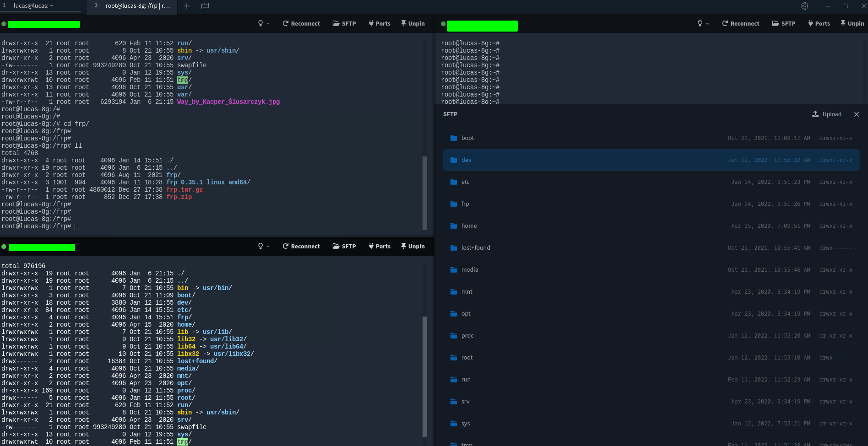Screen dimensions: 868x446
Task: Unpin the right terminal pane
Action: (852, 23)
